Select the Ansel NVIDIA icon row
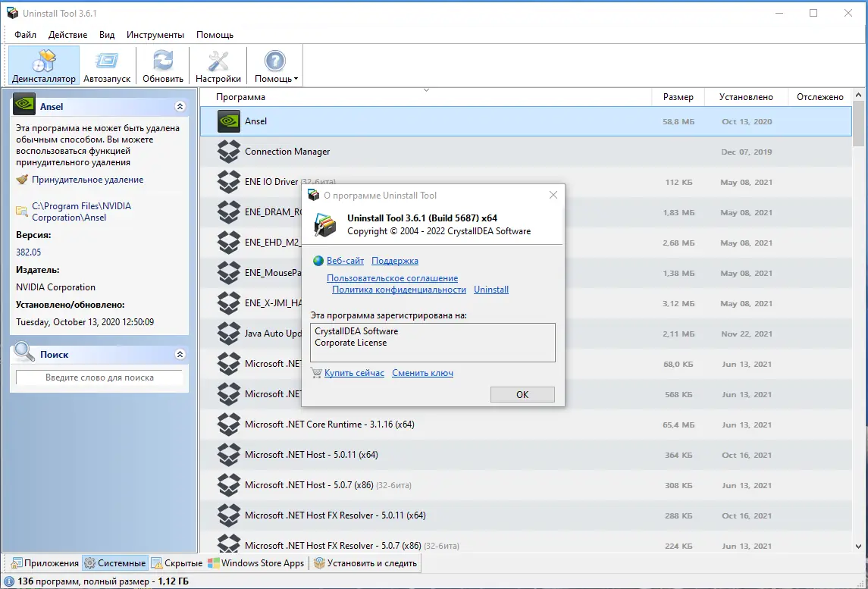The image size is (868, 589). (x=229, y=121)
